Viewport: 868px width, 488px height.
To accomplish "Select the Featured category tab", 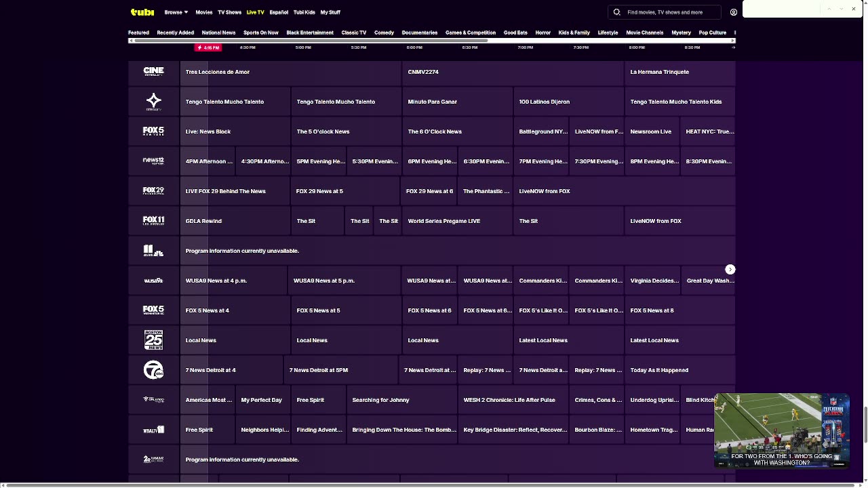I will (138, 33).
